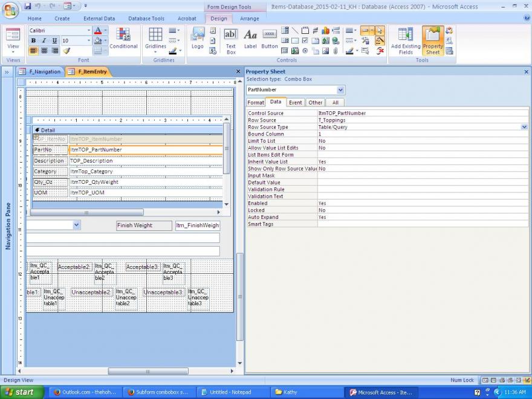Open PartNumber object selector dropdown

[340, 90]
